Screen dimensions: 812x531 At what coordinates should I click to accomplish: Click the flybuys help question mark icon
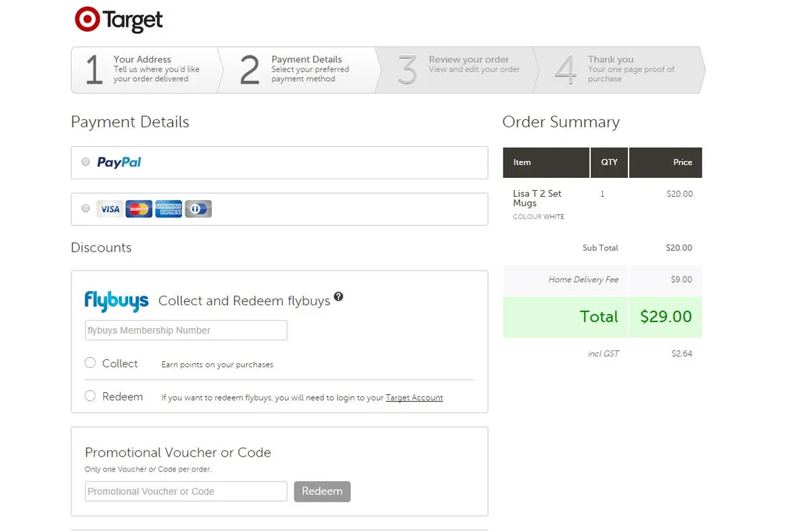click(338, 297)
